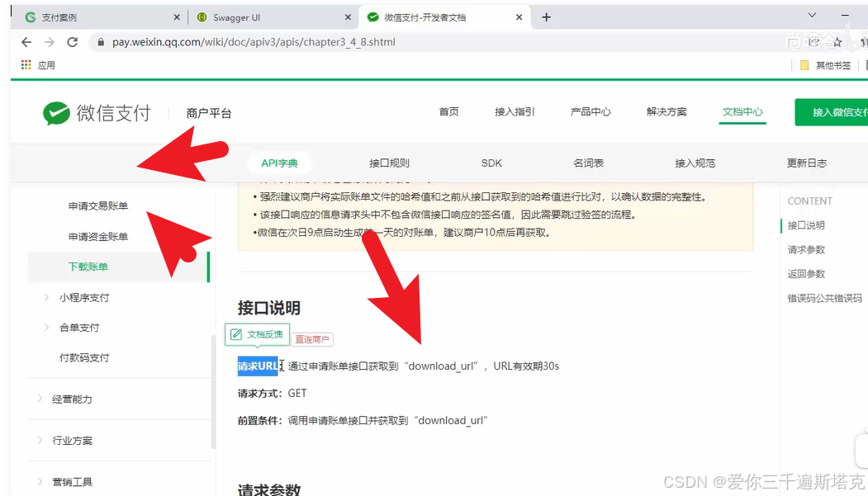Screen dimensions: 868x496
Task: Click the lock icon in the address bar
Action: point(100,42)
